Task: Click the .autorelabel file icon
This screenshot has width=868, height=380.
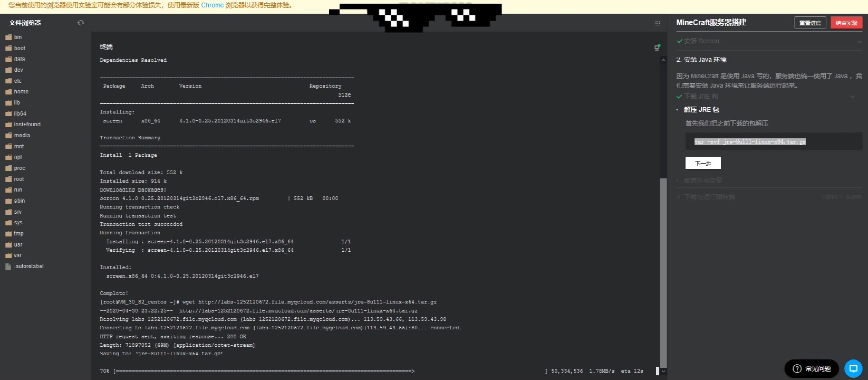Action: coord(8,267)
